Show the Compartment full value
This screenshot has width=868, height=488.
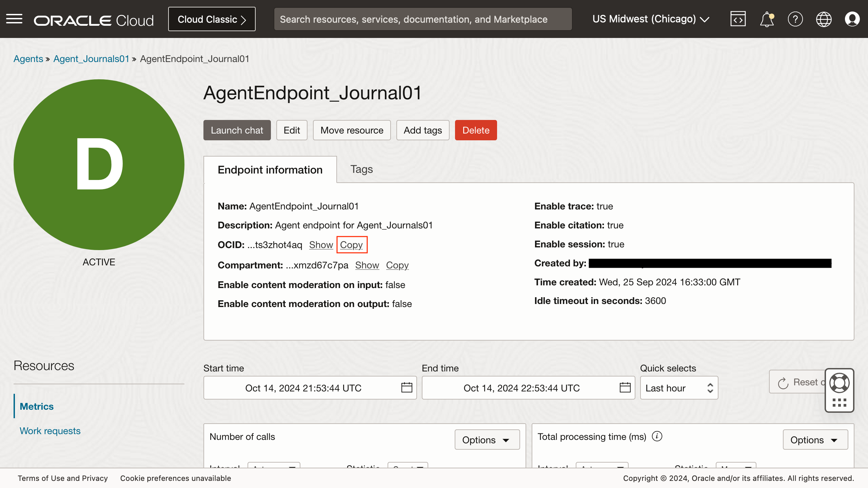click(367, 265)
